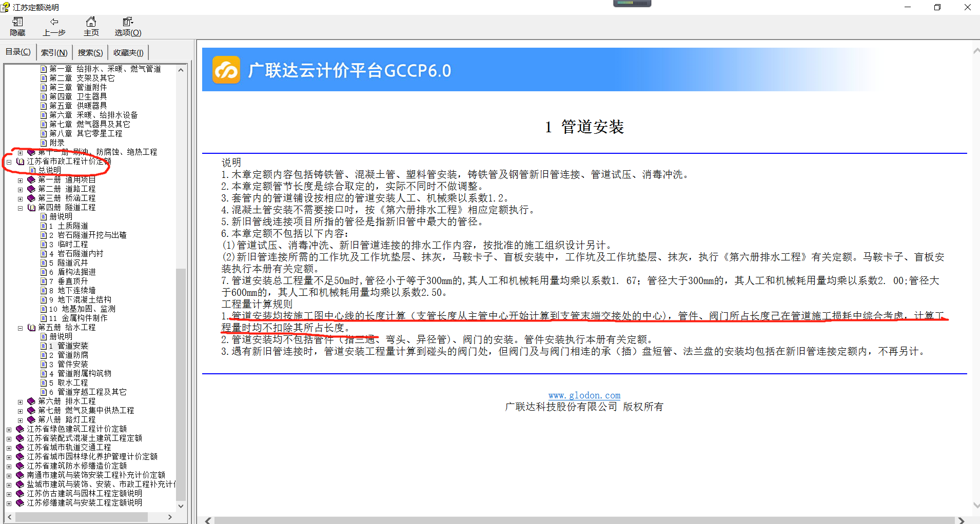Image resolution: width=980 pixels, height=524 pixels.
Task: Open 4 管道附属构筑物 tree item
Action: pos(80,373)
